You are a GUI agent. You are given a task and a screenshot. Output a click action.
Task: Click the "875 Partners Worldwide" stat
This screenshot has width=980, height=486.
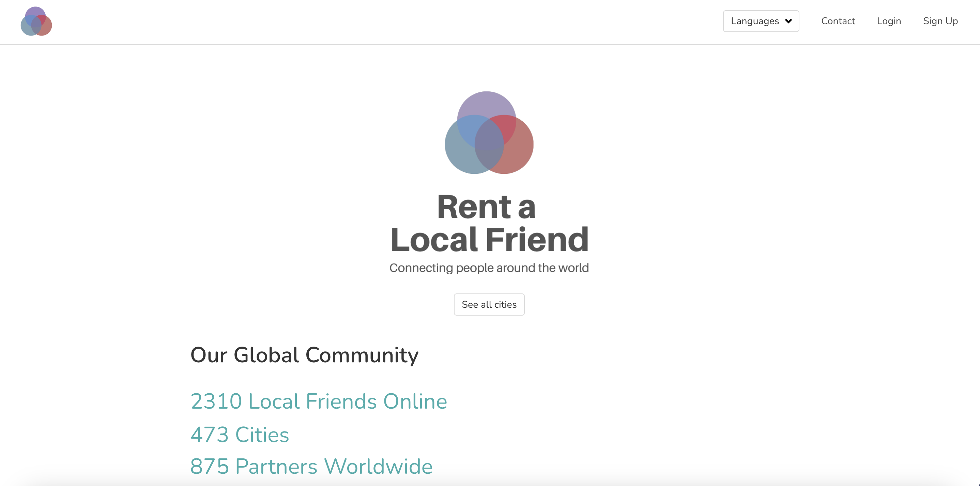(x=311, y=466)
